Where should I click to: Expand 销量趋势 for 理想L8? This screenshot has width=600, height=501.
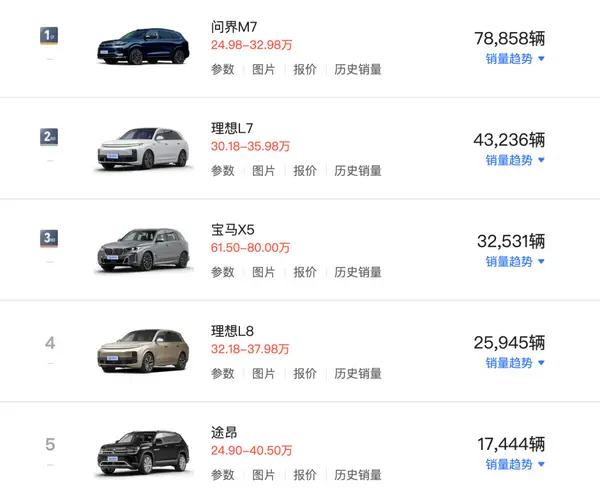[515, 363]
